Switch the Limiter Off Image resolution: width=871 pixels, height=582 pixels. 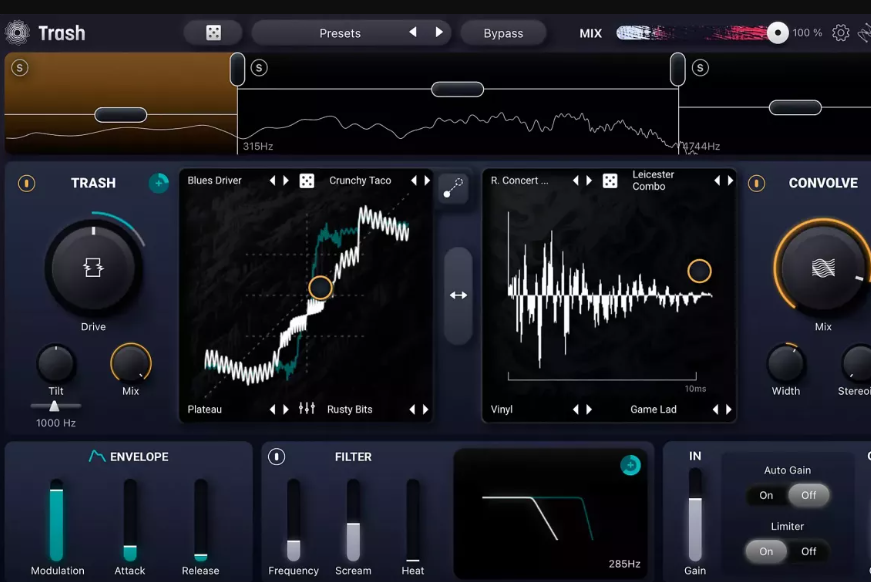(x=808, y=551)
